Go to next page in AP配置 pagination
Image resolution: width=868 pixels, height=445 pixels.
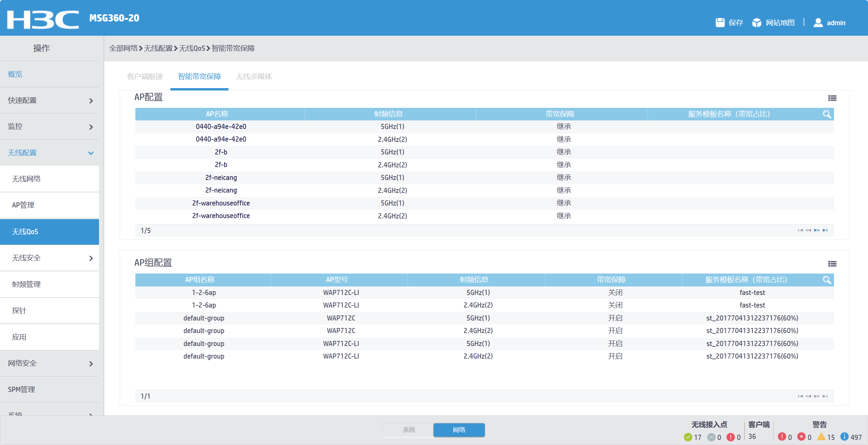click(x=817, y=230)
